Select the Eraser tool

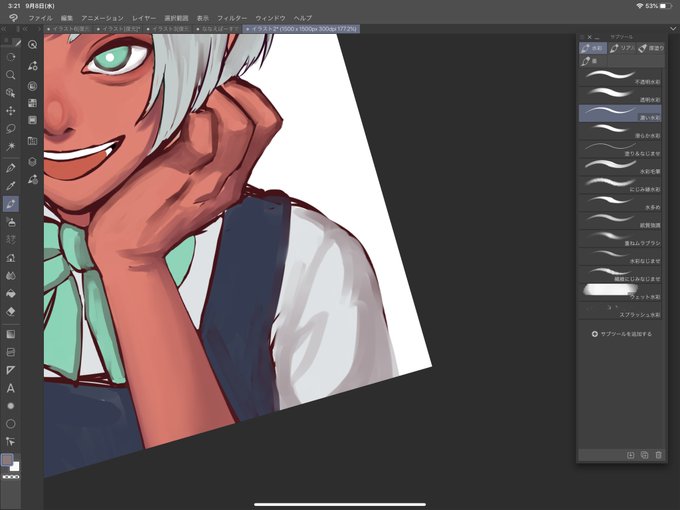pos(11,311)
